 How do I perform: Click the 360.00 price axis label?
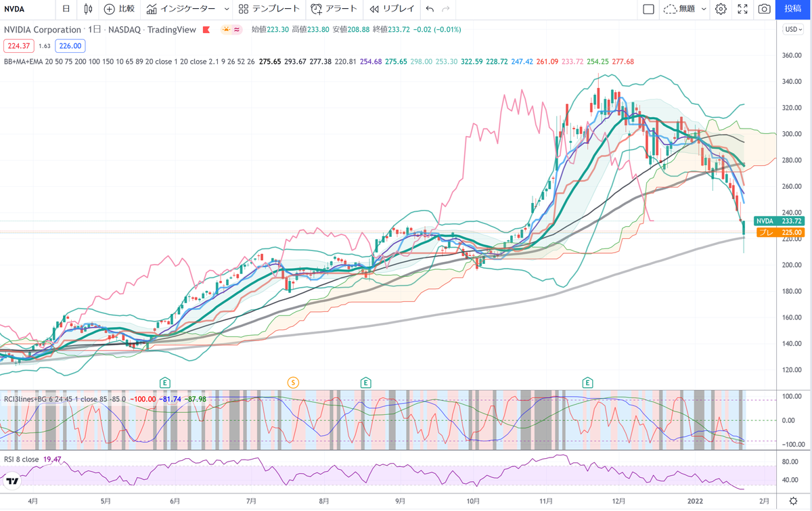pyautogui.click(x=792, y=55)
